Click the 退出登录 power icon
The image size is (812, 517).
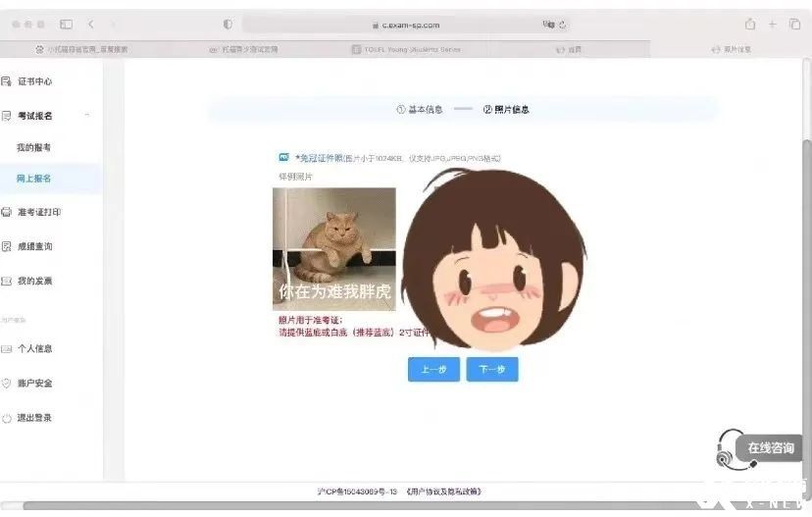pyautogui.click(x=6, y=418)
